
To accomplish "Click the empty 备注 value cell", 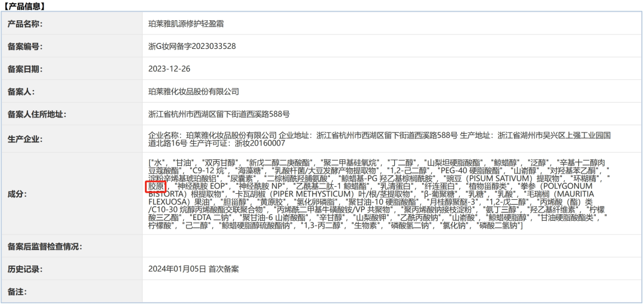I will (392, 292).
